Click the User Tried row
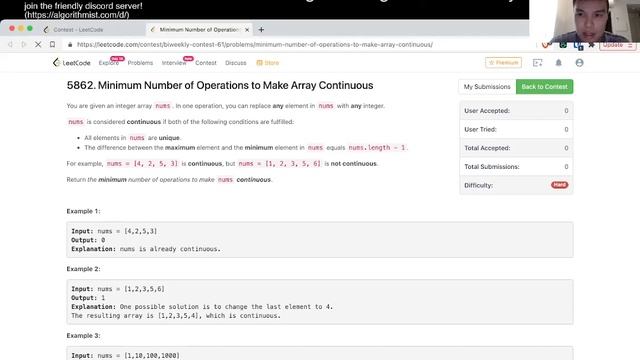This screenshot has height=360, width=640. coord(516,129)
